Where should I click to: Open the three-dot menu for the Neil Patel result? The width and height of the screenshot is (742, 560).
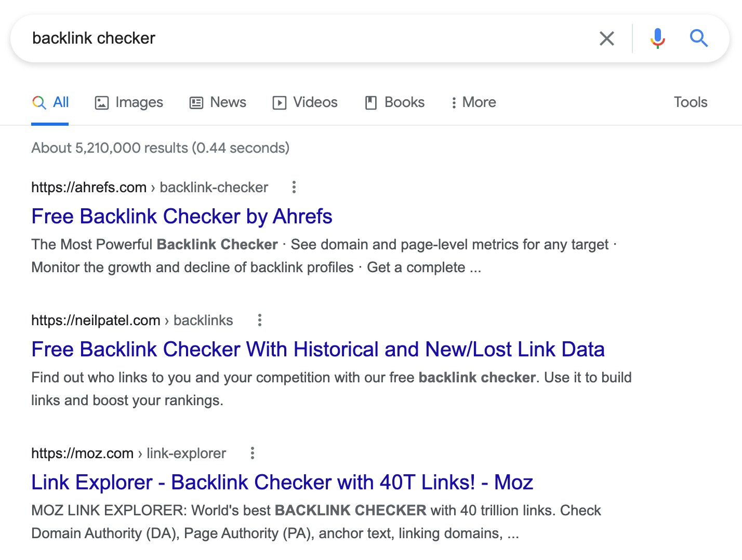(x=259, y=321)
